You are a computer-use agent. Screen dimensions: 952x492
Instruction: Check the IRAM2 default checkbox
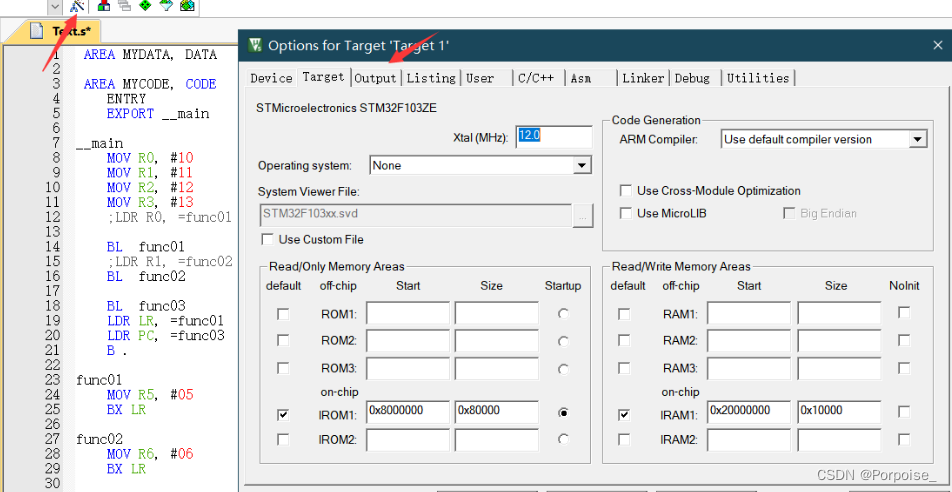click(x=624, y=439)
